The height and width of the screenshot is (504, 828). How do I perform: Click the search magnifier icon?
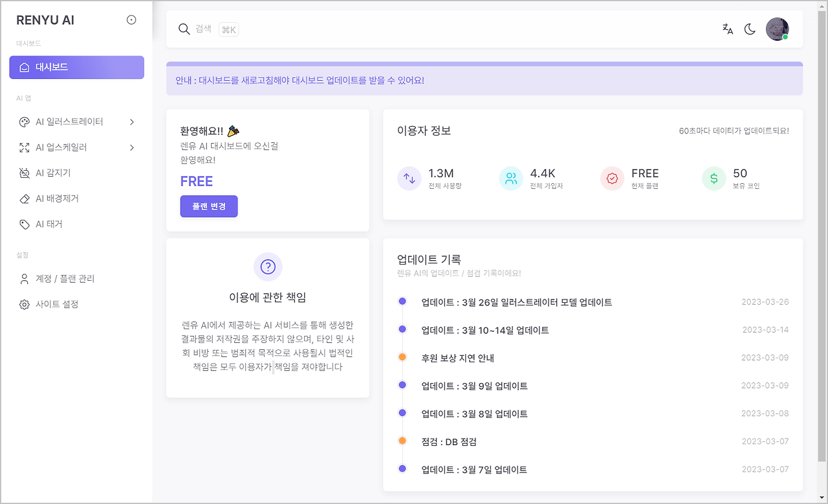coord(184,29)
